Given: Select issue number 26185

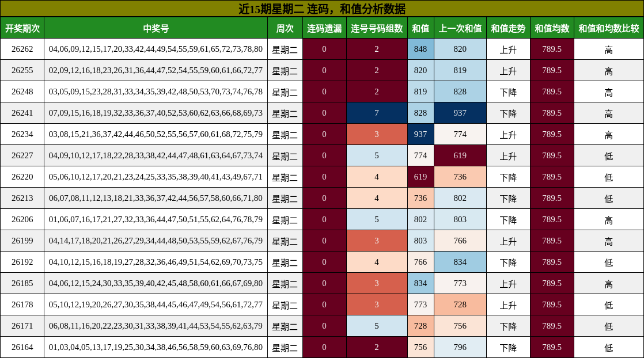Looking at the screenshot, I should click(x=22, y=283).
